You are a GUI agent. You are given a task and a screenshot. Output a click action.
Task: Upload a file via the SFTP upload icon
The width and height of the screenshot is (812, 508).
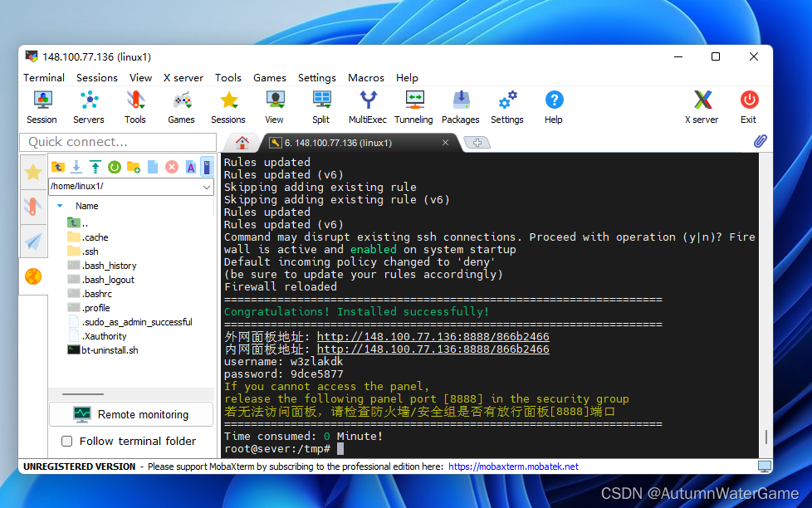point(95,167)
